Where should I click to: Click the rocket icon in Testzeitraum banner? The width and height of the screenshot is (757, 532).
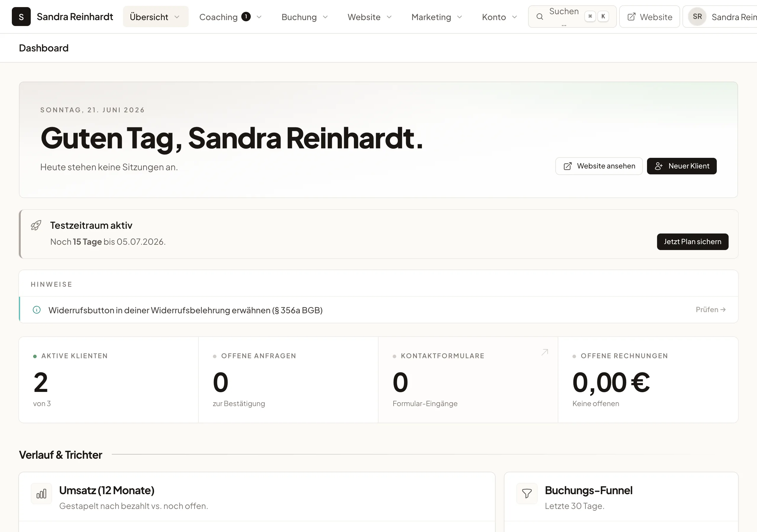(36, 226)
